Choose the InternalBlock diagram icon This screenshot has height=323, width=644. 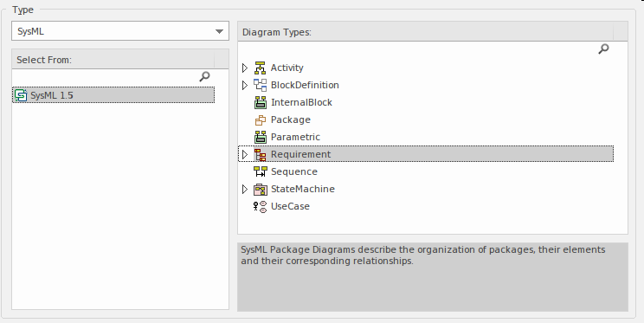coord(260,102)
